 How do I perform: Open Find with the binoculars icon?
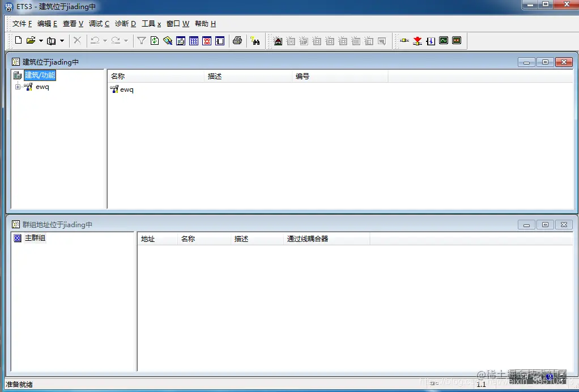pyautogui.click(x=255, y=41)
